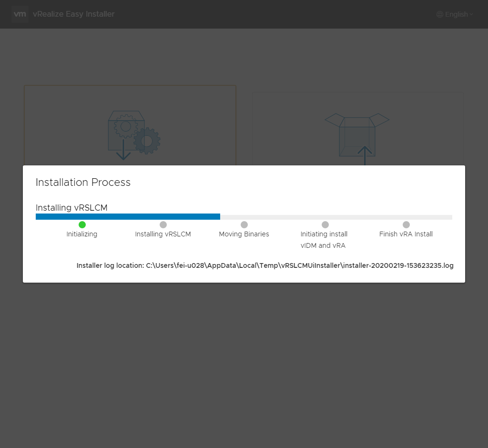Image resolution: width=488 pixels, height=448 pixels.
Task: Click the Finish vRA Install label
Action: pyautogui.click(x=406, y=234)
